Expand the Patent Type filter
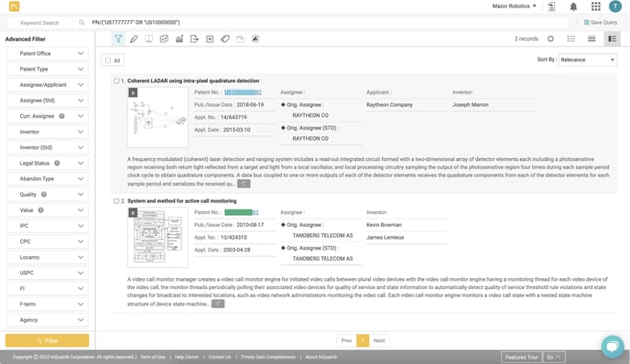 pyautogui.click(x=48, y=69)
